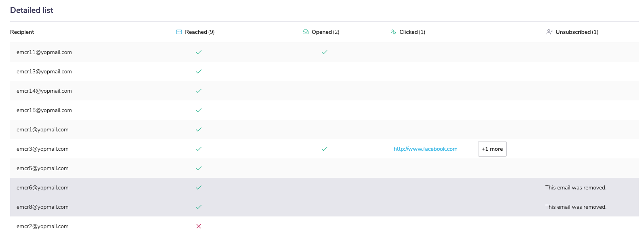Click the Detailed list heading
The width and height of the screenshot is (644, 235).
click(32, 10)
